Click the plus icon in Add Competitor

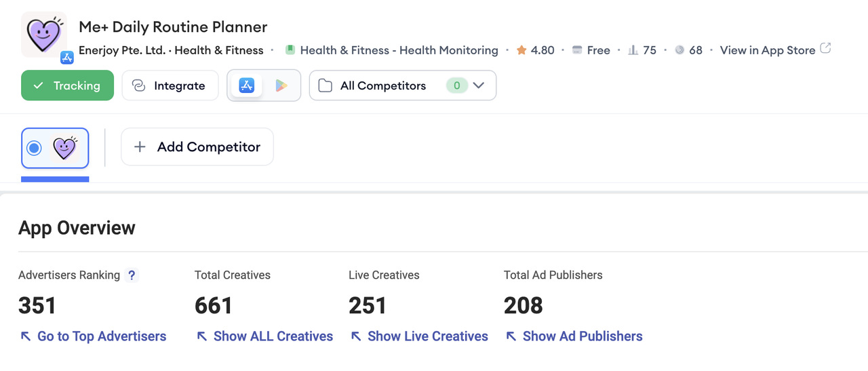click(140, 147)
